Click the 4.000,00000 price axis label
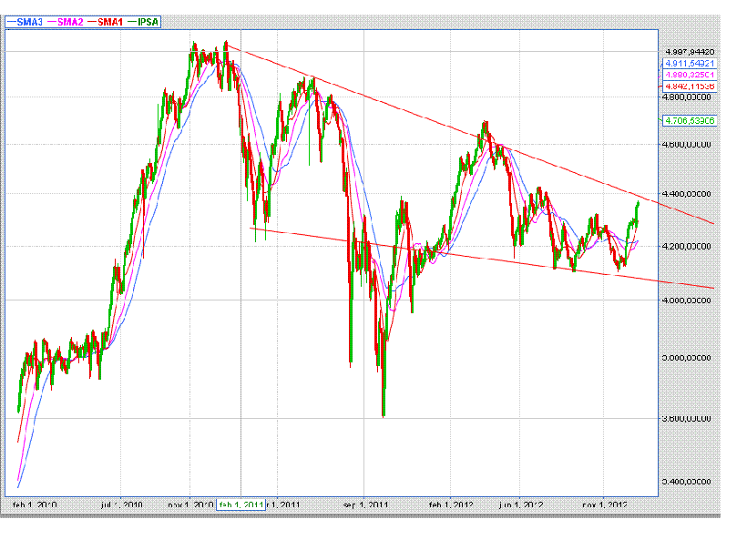The image size is (747, 560). (688, 300)
